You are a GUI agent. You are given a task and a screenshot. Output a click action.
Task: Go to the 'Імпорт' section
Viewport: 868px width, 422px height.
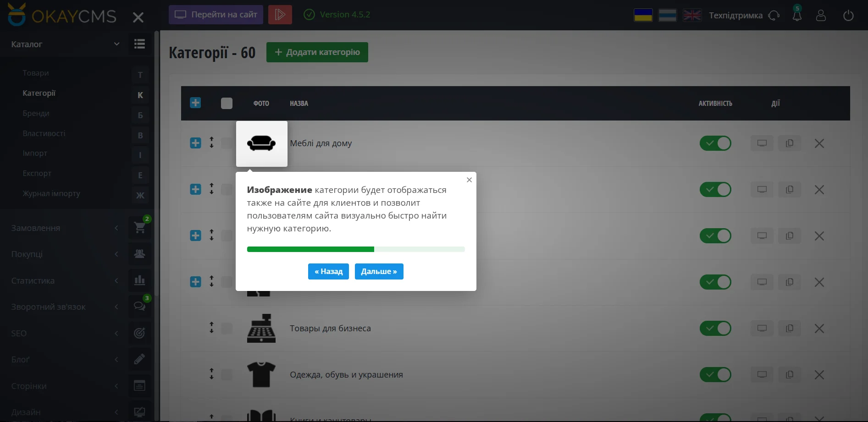click(34, 153)
